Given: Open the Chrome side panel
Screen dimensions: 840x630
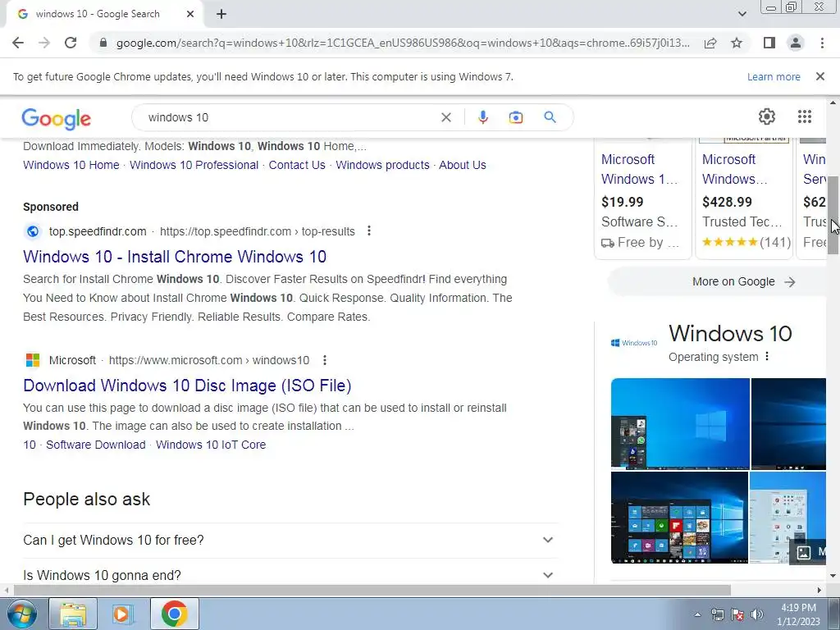Looking at the screenshot, I should 769,43.
